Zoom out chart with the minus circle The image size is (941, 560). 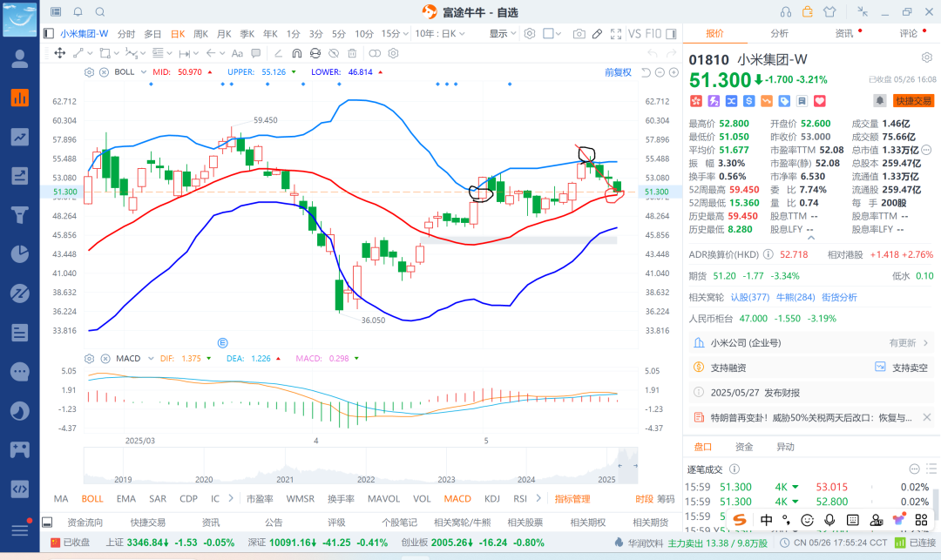pyautogui.click(x=660, y=72)
